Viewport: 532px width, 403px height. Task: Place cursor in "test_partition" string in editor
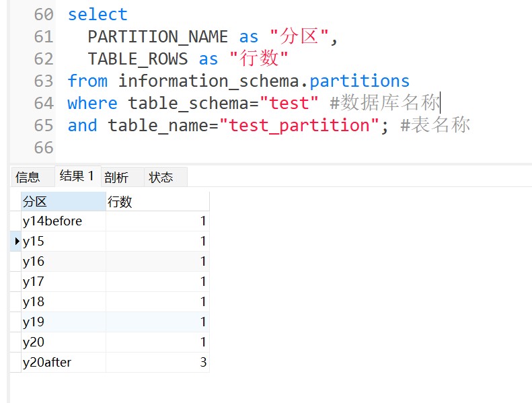299,126
